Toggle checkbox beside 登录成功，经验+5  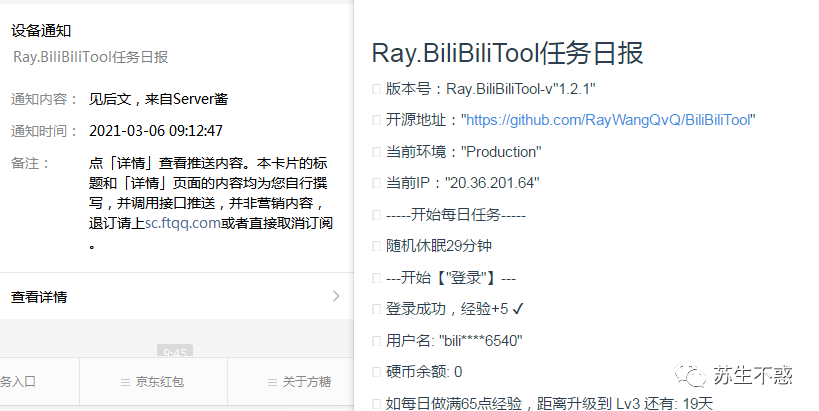[x=376, y=309]
